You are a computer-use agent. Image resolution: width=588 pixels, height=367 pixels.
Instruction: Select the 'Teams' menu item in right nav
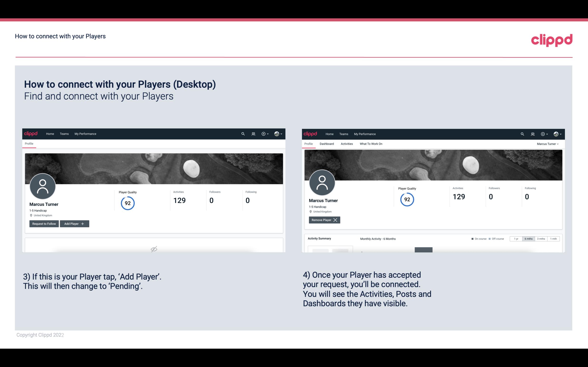click(x=343, y=134)
